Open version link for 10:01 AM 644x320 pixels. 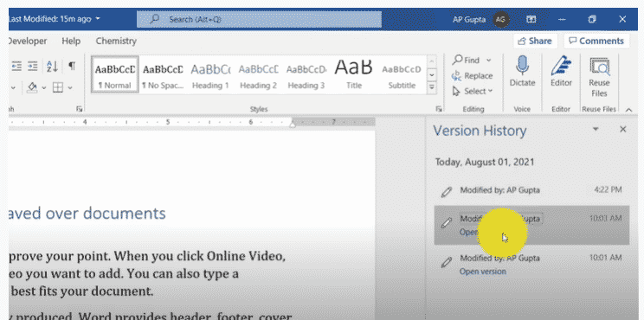[x=483, y=272]
